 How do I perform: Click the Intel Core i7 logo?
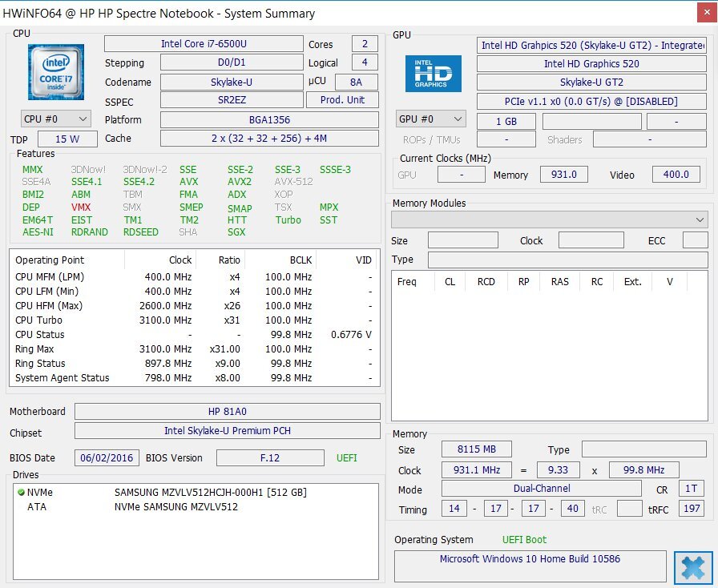[x=55, y=72]
